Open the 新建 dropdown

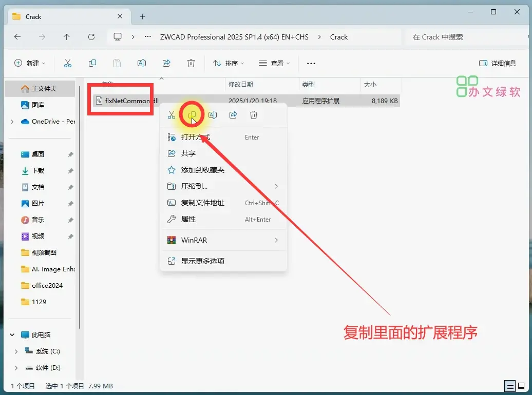30,64
